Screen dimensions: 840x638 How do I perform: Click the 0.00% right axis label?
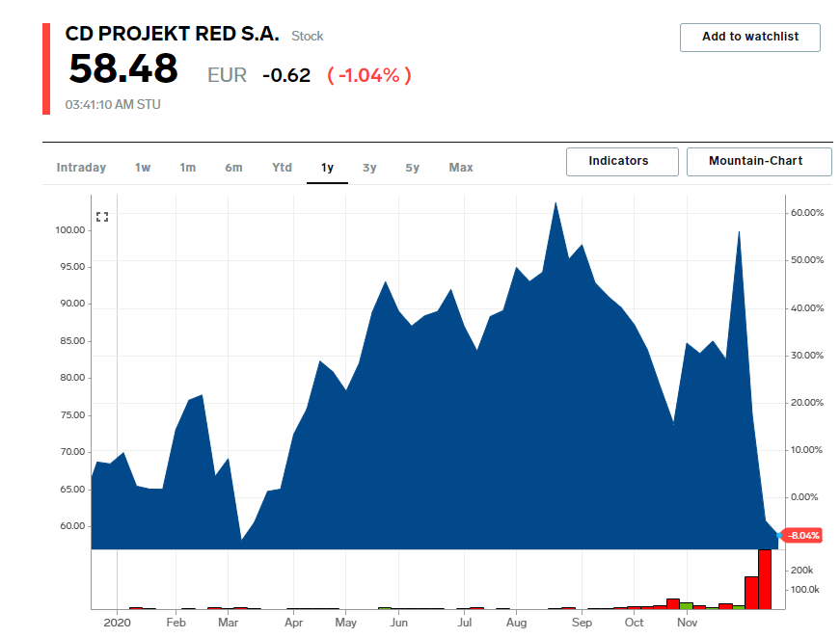804,497
